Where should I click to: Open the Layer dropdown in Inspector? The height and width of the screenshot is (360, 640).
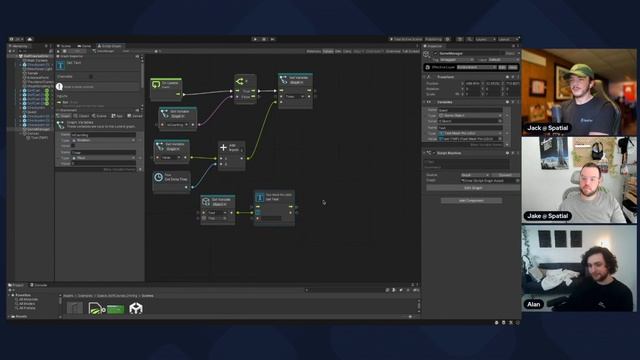[x=503, y=60]
